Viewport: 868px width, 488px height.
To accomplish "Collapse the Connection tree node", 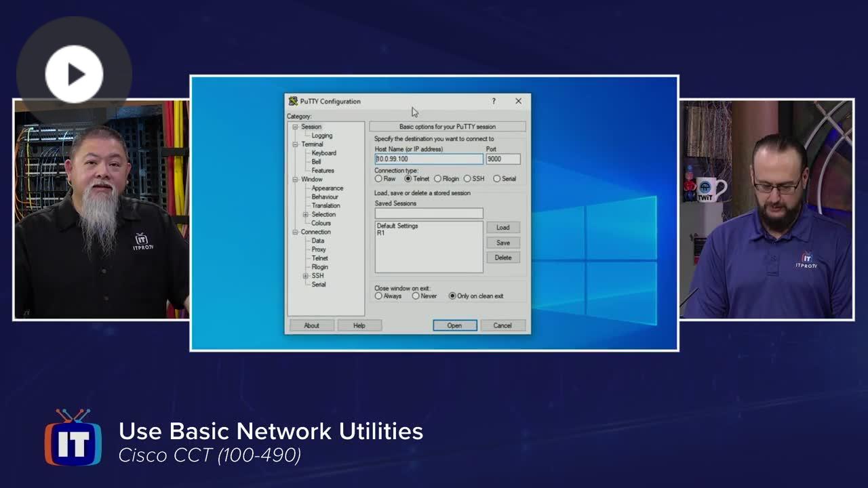I will [296, 232].
